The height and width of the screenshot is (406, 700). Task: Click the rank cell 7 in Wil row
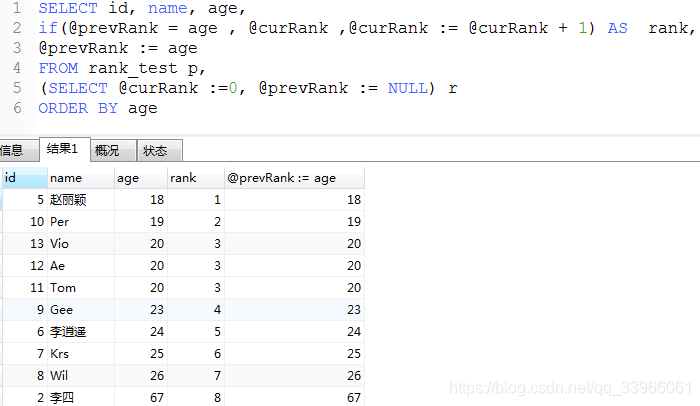pyautogui.click(x=196, y=376)
